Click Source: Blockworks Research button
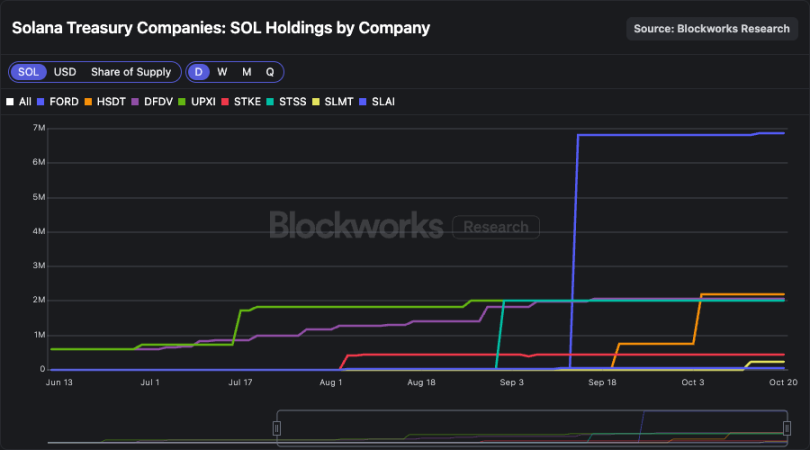Image resolution: width=810 pixels, height=450 pixels. pyautogui.click(x=711, y=28)
